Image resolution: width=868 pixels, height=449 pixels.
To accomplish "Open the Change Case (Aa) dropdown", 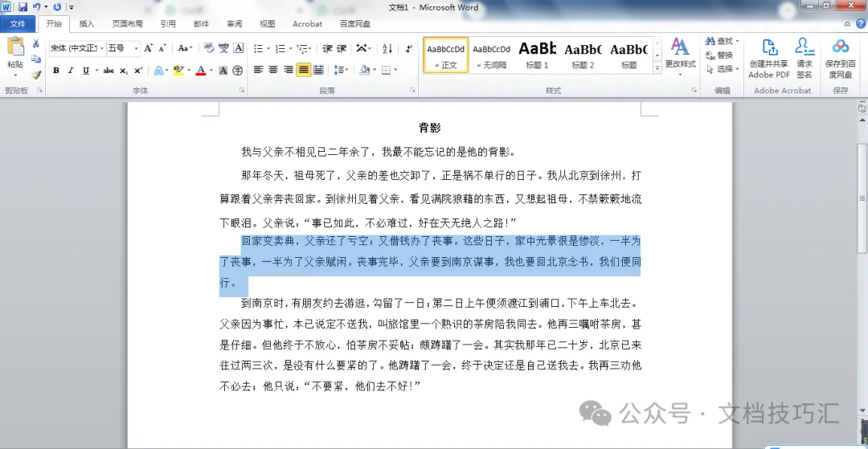I will pos(186,49).
